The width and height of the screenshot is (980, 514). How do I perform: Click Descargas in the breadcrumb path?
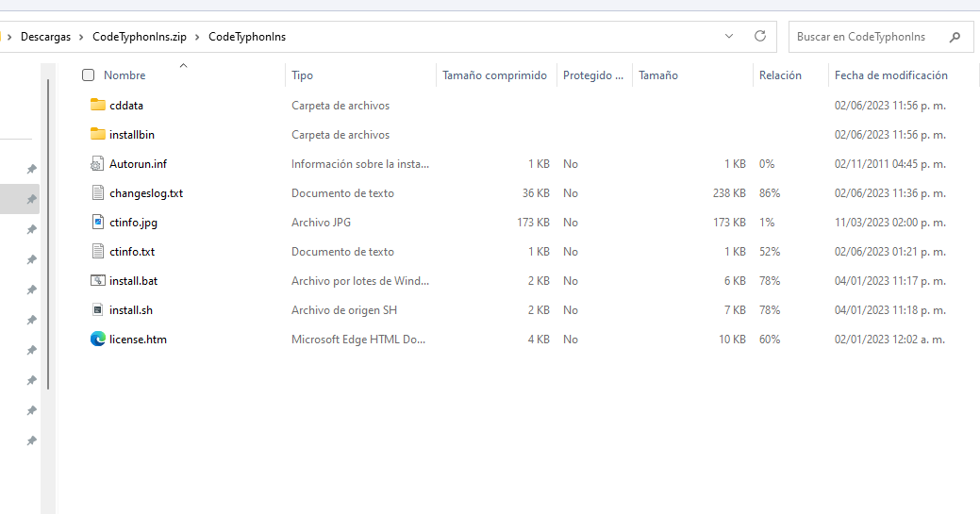(x=47, y=37)
